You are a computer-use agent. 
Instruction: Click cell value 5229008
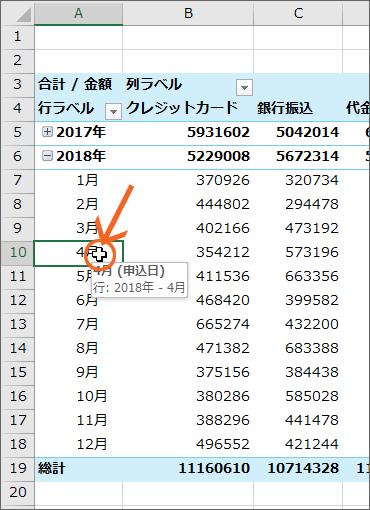point(218,156)
